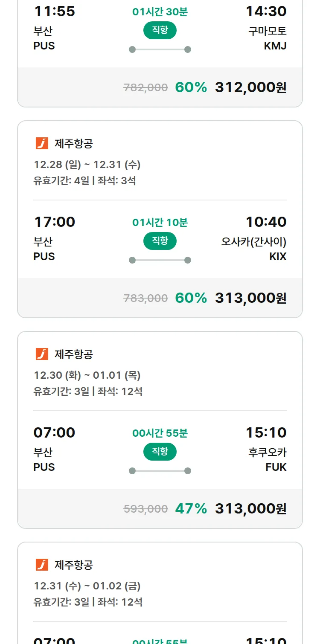Select the 313,000원 fare with 783,000 original price
This screenshot has width=320, height=644.
pos(250,298)
